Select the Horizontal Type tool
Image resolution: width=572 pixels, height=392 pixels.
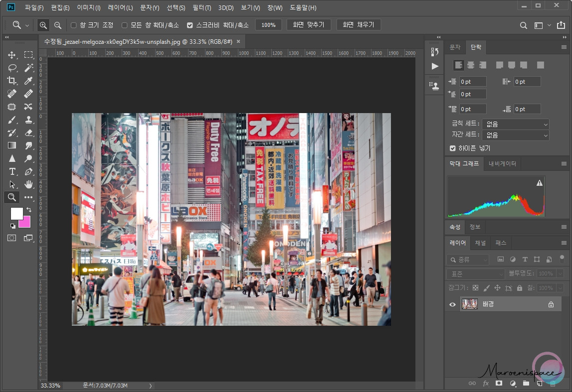click(x=12, y=171)
